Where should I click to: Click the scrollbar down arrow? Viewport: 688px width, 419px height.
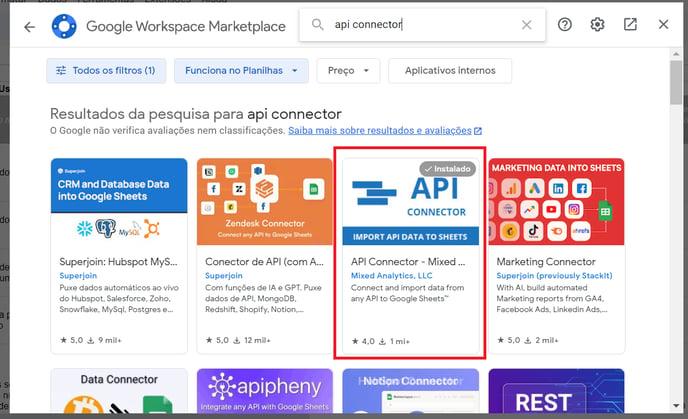click(676, 406)
